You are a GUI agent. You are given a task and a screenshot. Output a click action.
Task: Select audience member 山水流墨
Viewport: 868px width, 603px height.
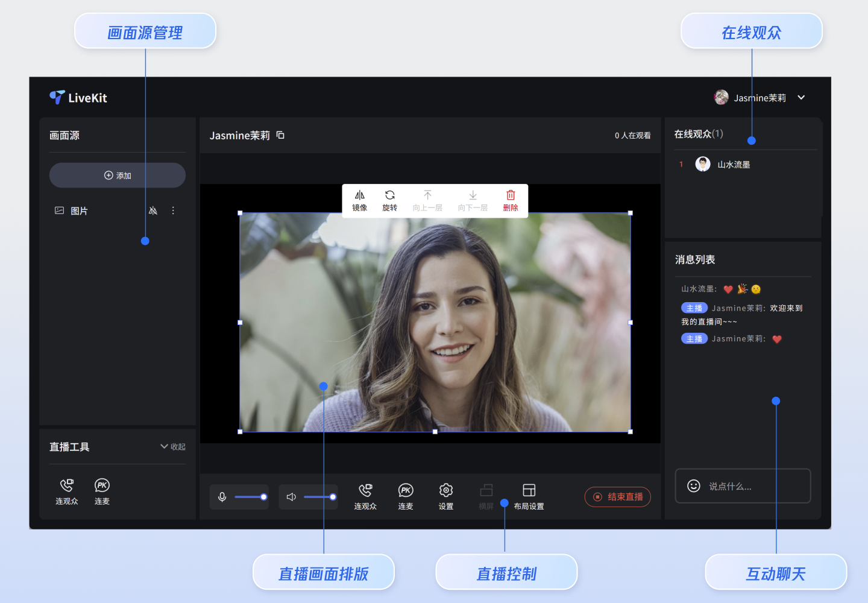[x=733, y=165]
